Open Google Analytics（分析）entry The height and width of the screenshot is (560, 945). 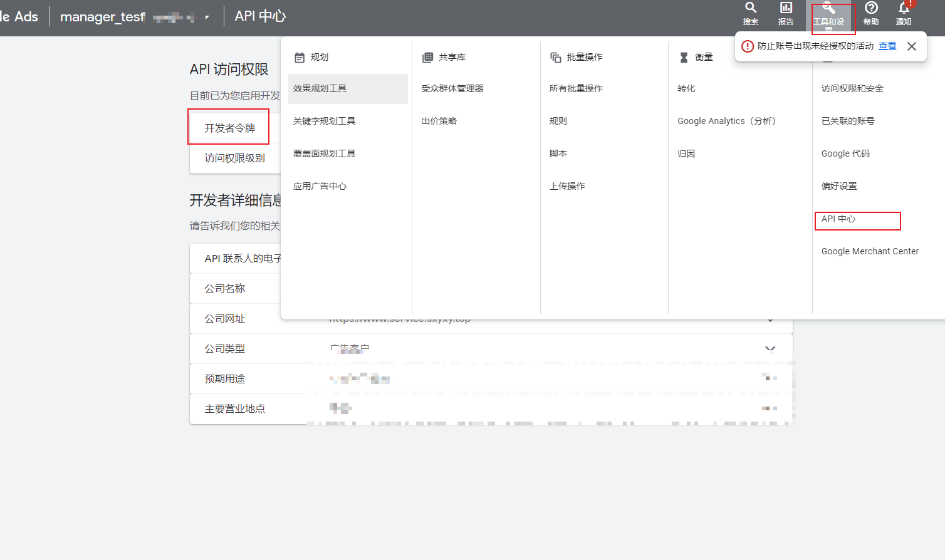(727, 121)
